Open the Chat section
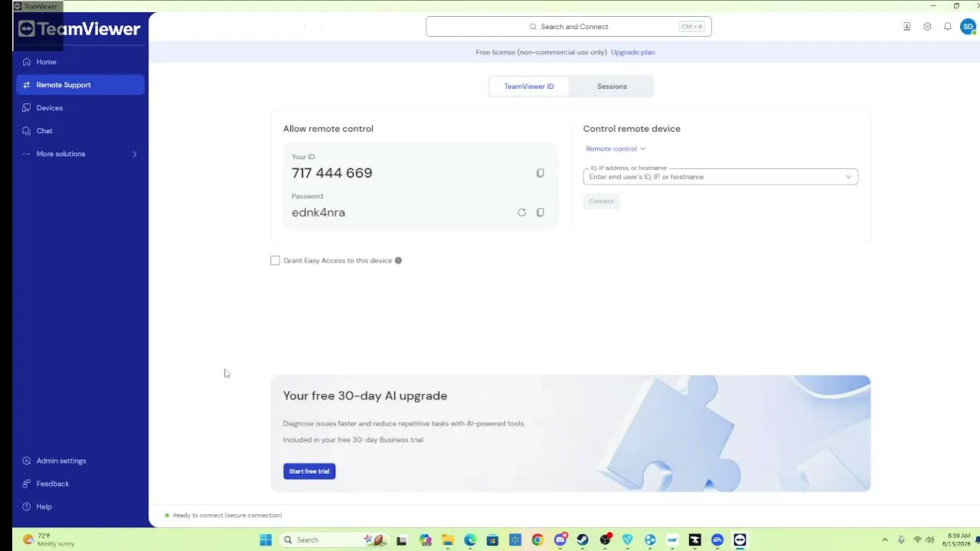The image size is (980, 551). coord(80,131)
